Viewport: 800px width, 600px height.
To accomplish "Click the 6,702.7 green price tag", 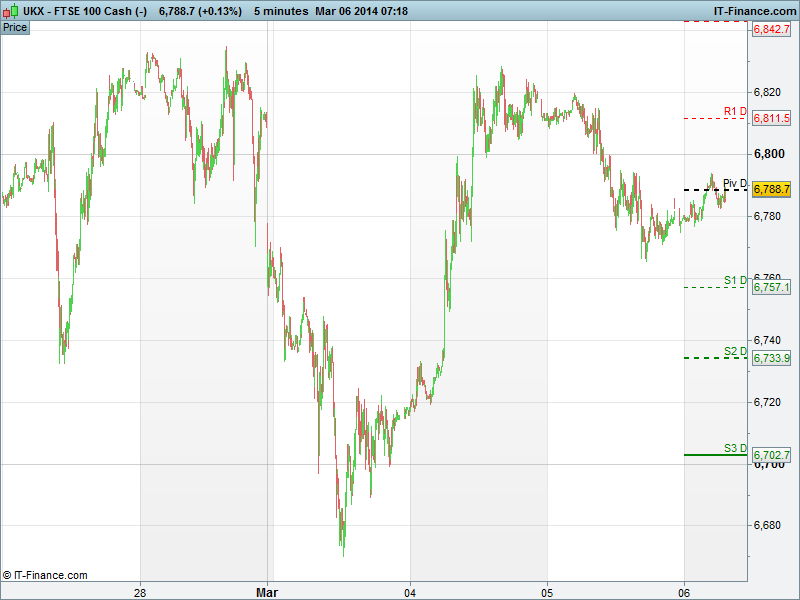I will tap(771, 455).
